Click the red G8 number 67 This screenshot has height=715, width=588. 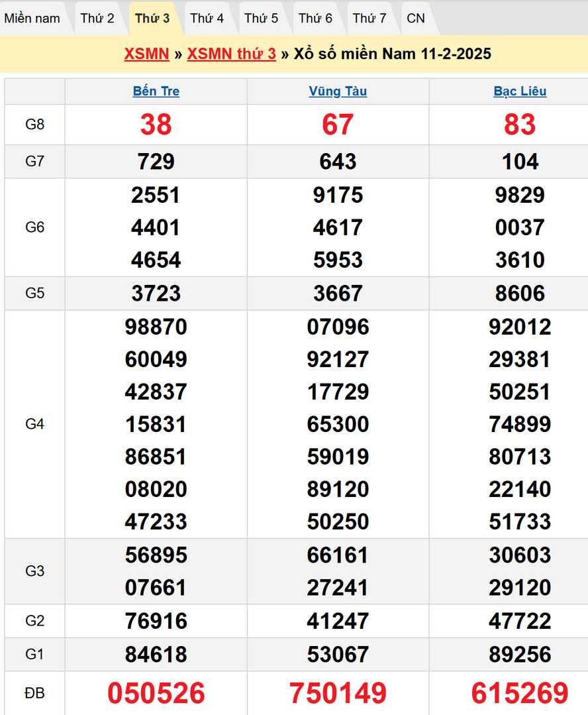(x=338, y=125)
